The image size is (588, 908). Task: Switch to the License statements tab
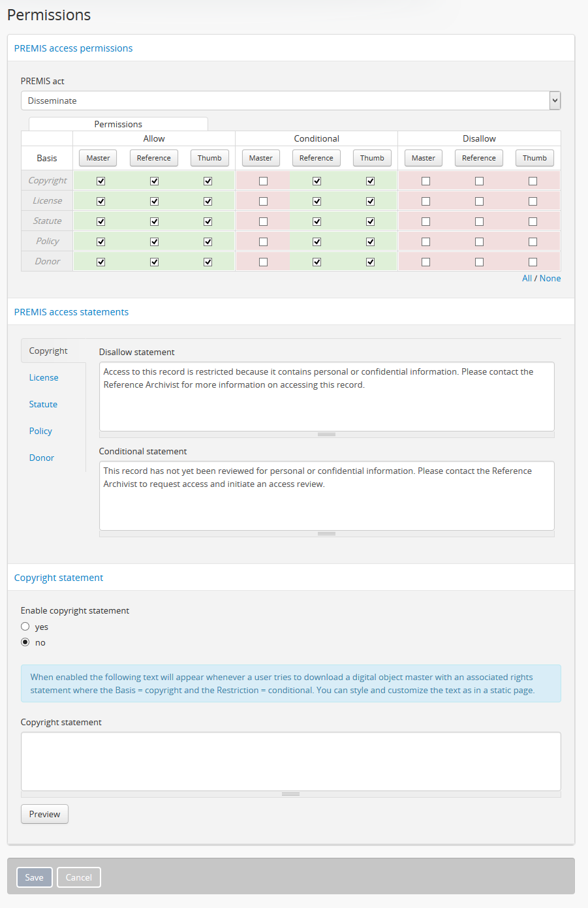pos(44,377)
